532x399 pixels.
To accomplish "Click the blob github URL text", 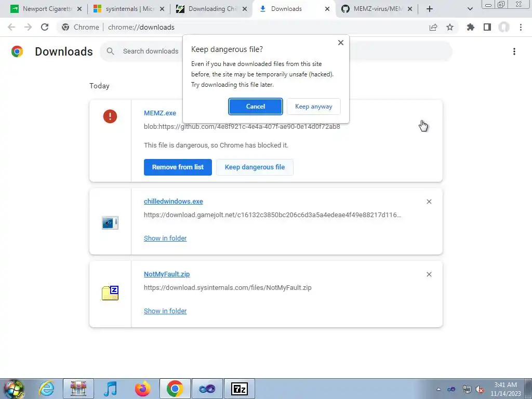I will click(242, 127).
